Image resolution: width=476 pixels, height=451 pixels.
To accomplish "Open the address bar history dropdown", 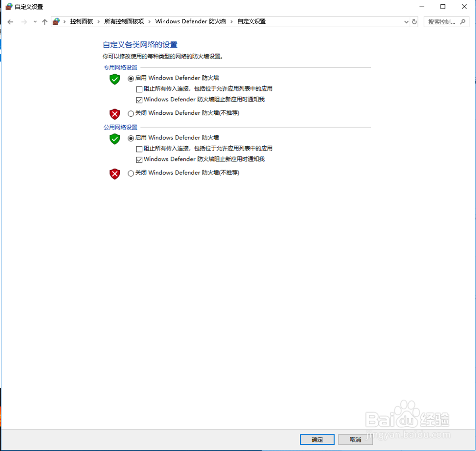I will tap(406, 22).
